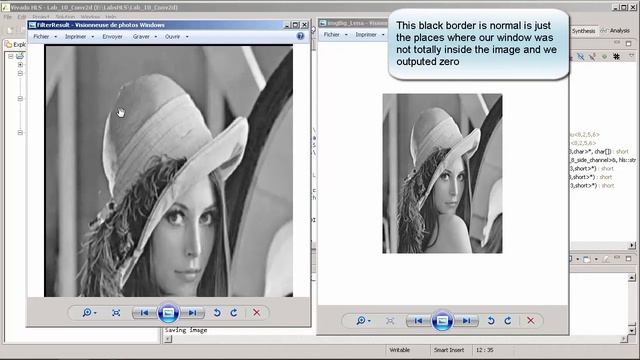
Task: Open the zoom control in Lena viewer
Action: [x=363, y=320]
